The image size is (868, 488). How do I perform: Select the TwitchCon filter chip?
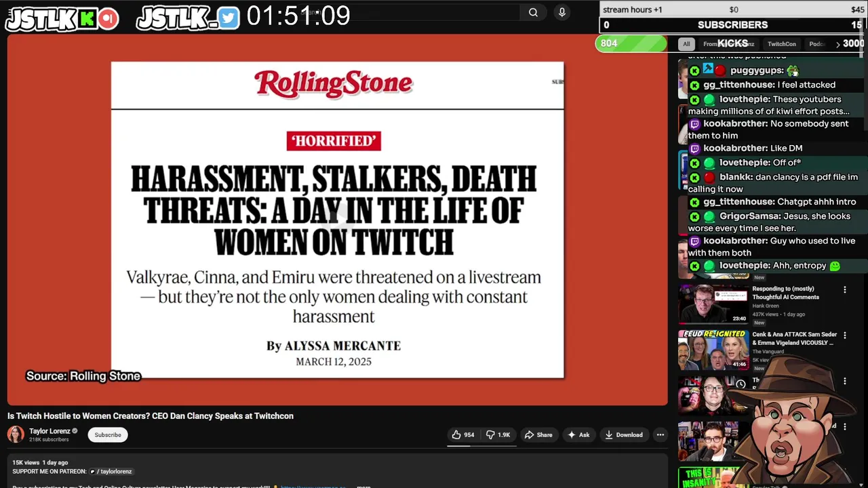point(781,44)
